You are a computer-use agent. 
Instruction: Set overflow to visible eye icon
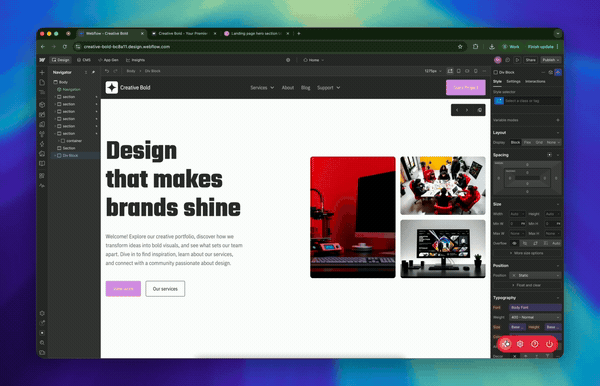[x=514, y=243]
